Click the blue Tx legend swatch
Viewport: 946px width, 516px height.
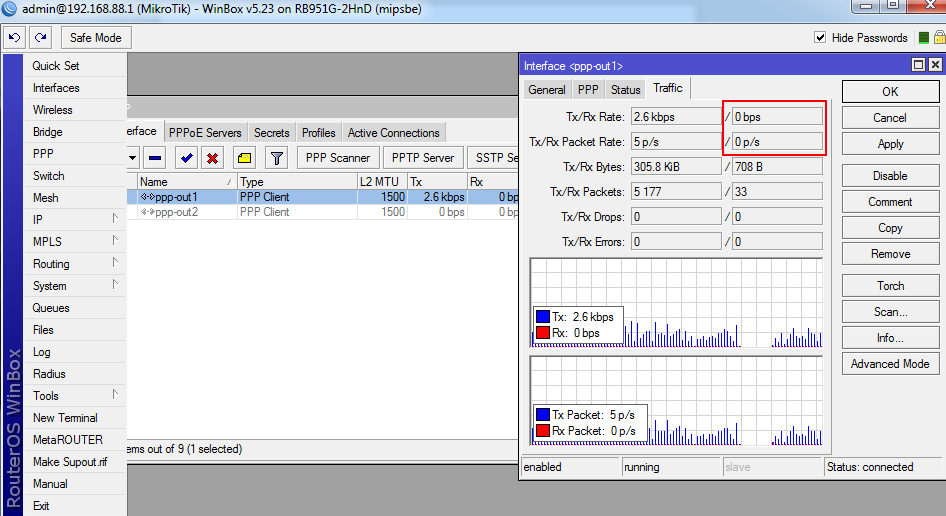(x=543, y=316)
